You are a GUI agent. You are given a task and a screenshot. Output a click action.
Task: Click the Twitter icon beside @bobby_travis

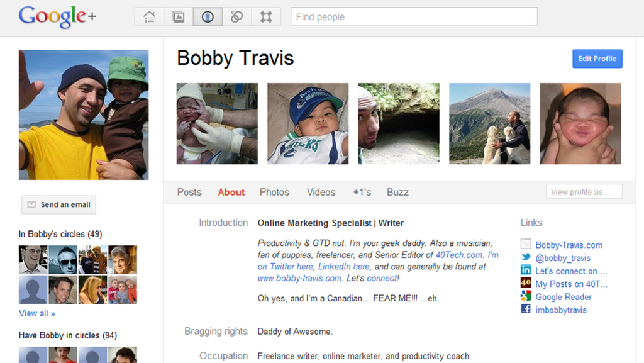(526, 257)
